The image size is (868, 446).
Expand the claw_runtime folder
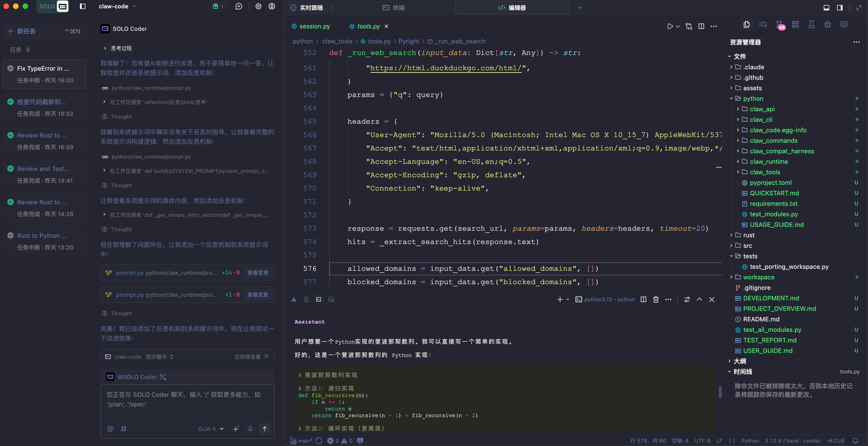pos(769,162)
